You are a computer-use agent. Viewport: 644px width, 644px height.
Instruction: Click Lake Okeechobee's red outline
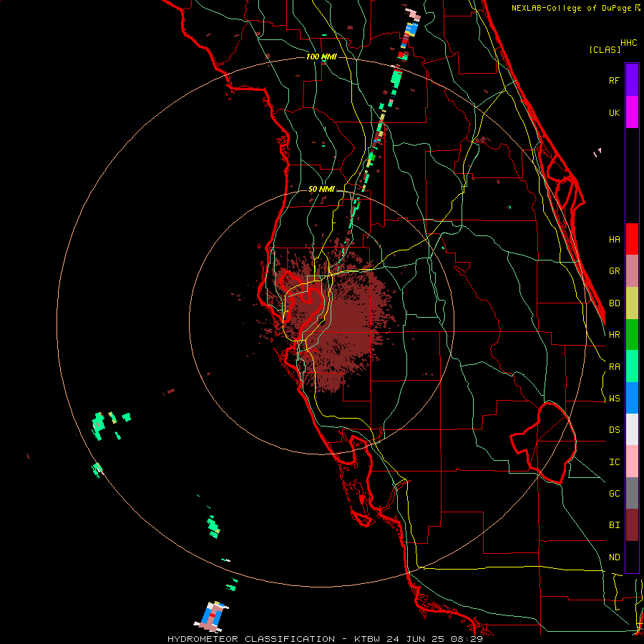pyautogui.click(x=543, y=443)
